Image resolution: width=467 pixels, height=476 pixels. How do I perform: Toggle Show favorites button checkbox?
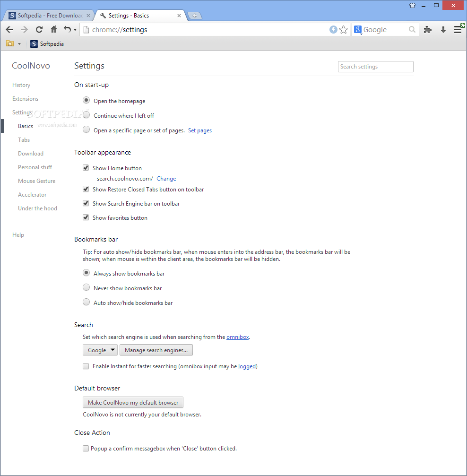pos(86,217)
